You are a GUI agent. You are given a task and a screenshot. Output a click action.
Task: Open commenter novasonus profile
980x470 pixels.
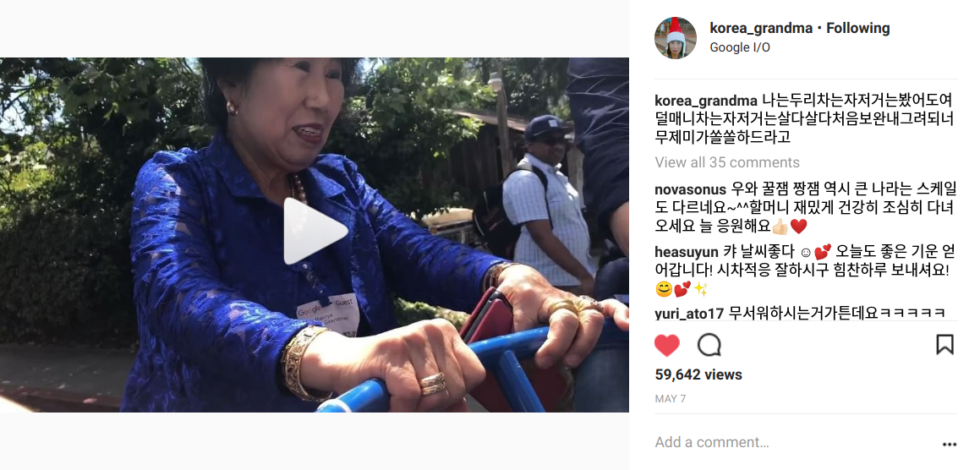tap(690, 190)
